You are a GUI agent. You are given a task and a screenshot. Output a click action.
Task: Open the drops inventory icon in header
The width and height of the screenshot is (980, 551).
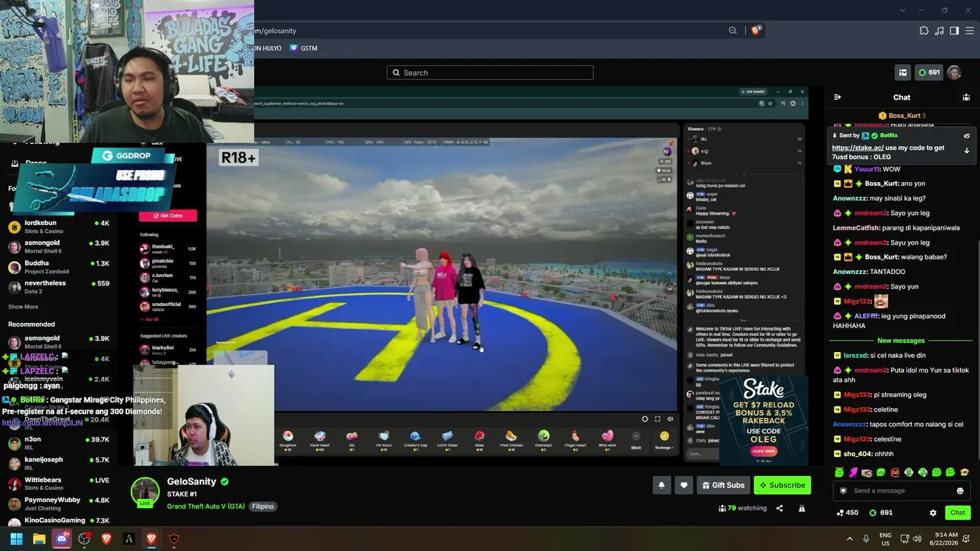pos(903,73)
